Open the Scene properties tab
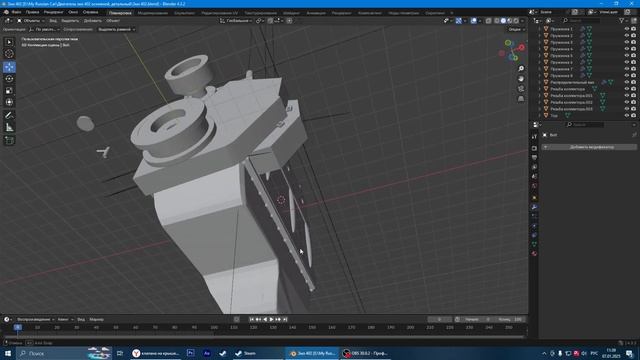Image resolution: width=640 pixels, height=360 pixels. [x=534, y=176]
